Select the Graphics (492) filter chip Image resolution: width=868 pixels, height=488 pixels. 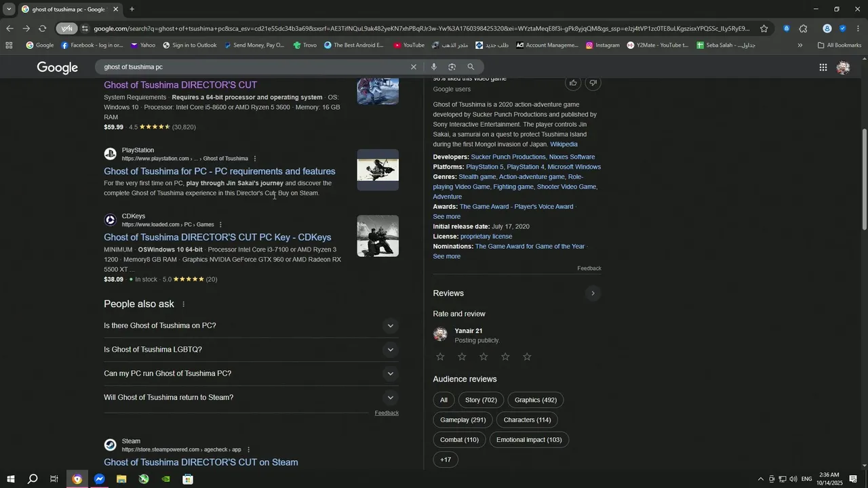[536, 400]
